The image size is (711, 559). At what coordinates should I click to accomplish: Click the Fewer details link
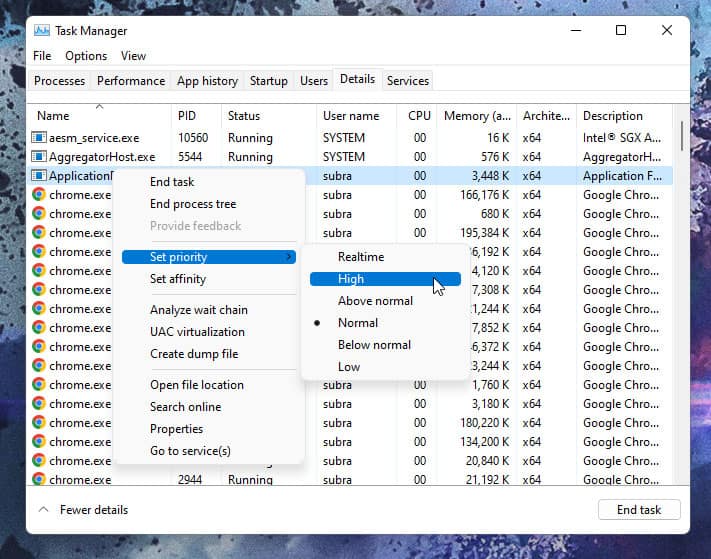coord(94,510)
